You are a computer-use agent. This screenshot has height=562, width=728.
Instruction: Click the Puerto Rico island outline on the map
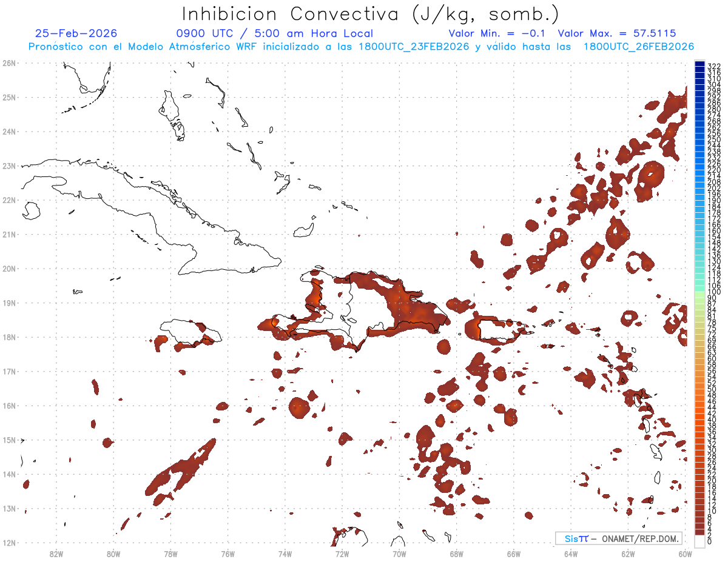pyautogui.click(x=498, y=330)
